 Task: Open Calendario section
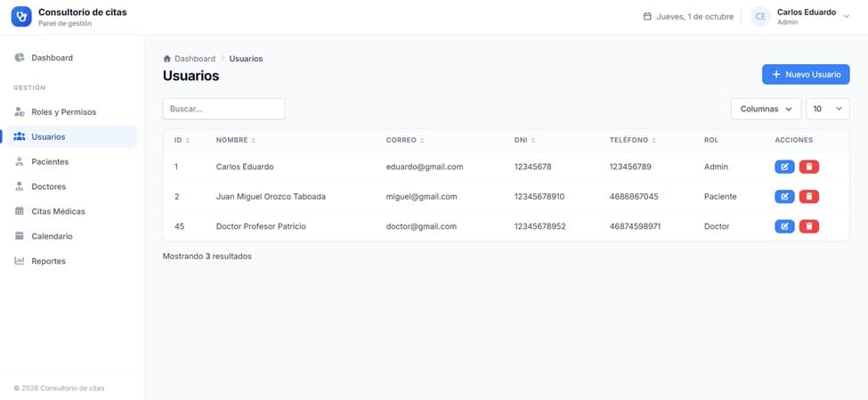coord(71,236)
